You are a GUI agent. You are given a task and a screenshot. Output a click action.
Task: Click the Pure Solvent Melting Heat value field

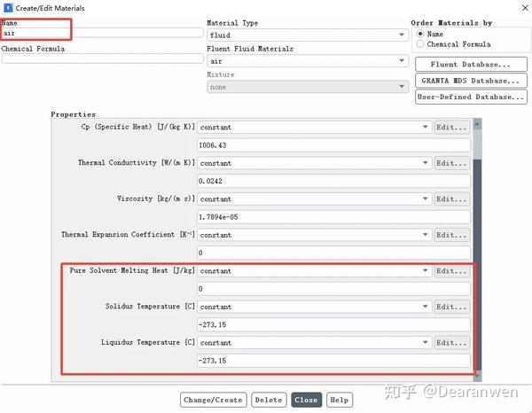click(x=333, y=289)
